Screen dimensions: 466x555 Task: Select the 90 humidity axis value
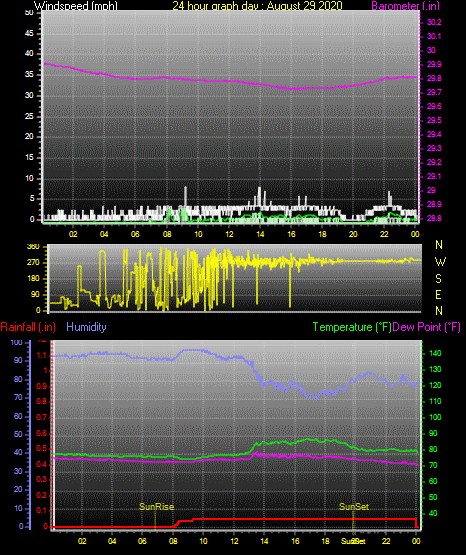click(18, 360)
